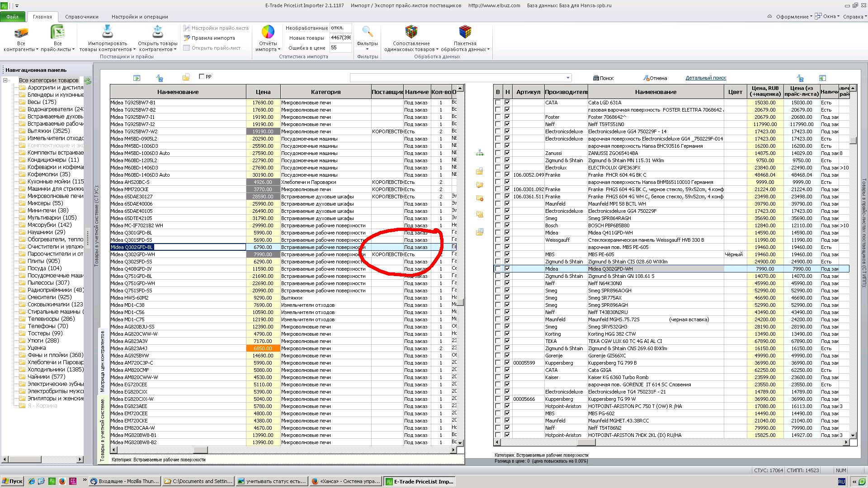
Task: Click left table's horizontal scrollbar thumb
Action: coord(200,450)
